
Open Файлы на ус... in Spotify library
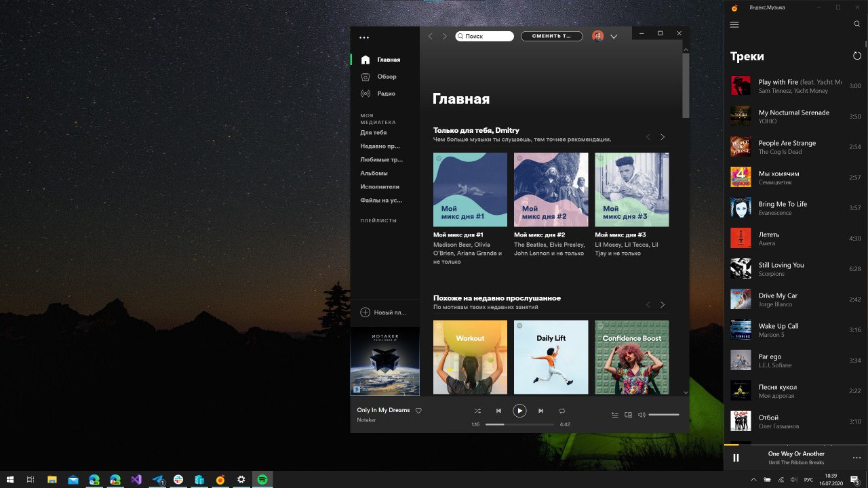pos(381,200)
